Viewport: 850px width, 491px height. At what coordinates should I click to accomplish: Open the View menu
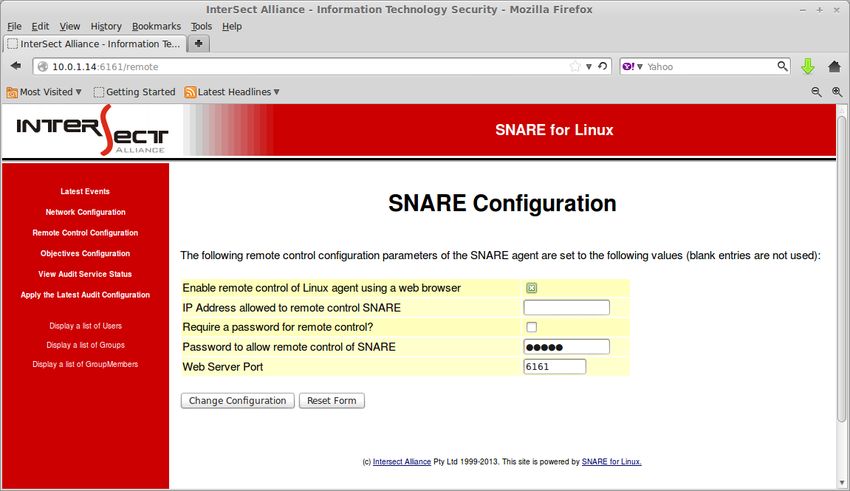tap(69, 26)
